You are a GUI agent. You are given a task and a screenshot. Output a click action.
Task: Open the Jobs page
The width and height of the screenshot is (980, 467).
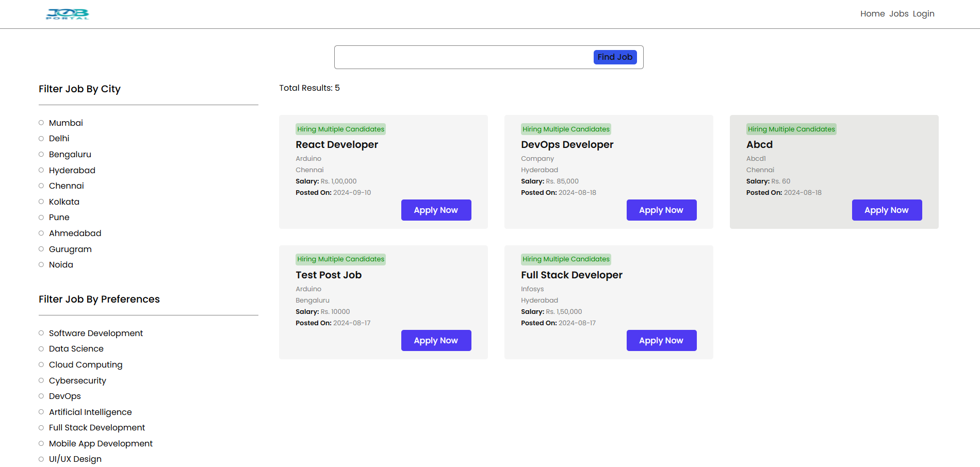(x=899, y=13)
